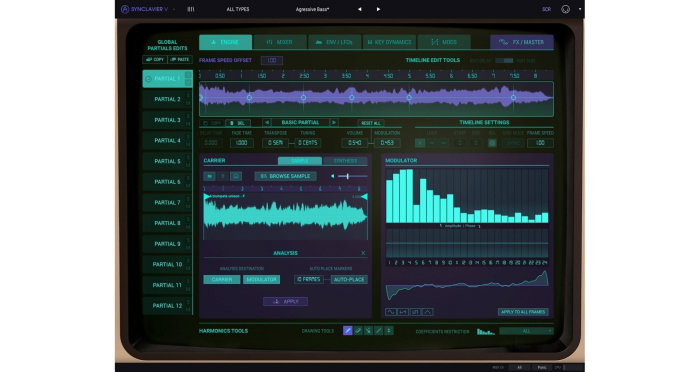
Task: Open the FX / Master tab
Action: point(522,42)
